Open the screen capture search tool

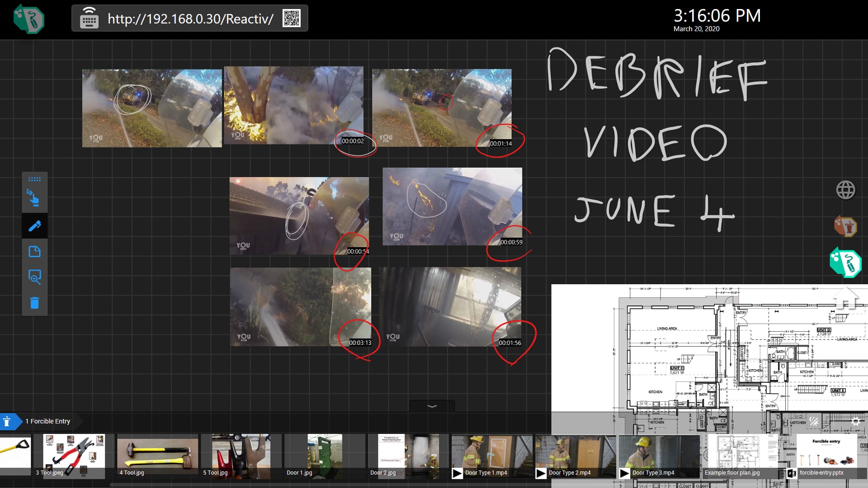click(x=34, y=277)
